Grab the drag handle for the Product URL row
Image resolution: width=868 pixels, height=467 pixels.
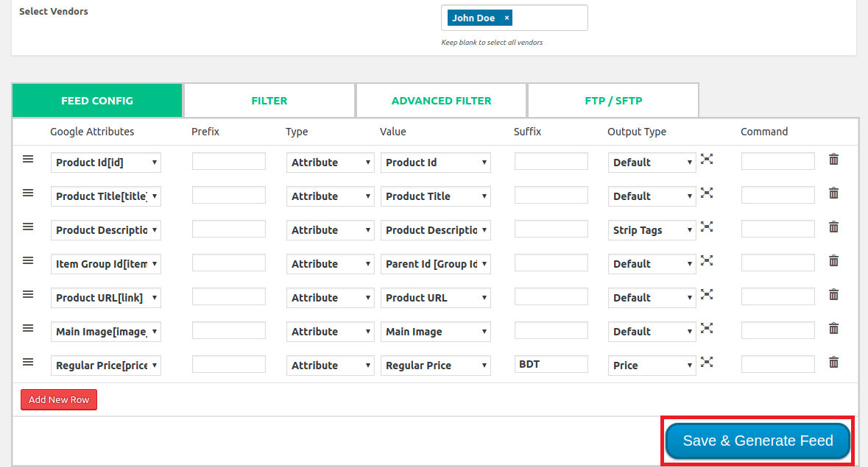point(28,296)
